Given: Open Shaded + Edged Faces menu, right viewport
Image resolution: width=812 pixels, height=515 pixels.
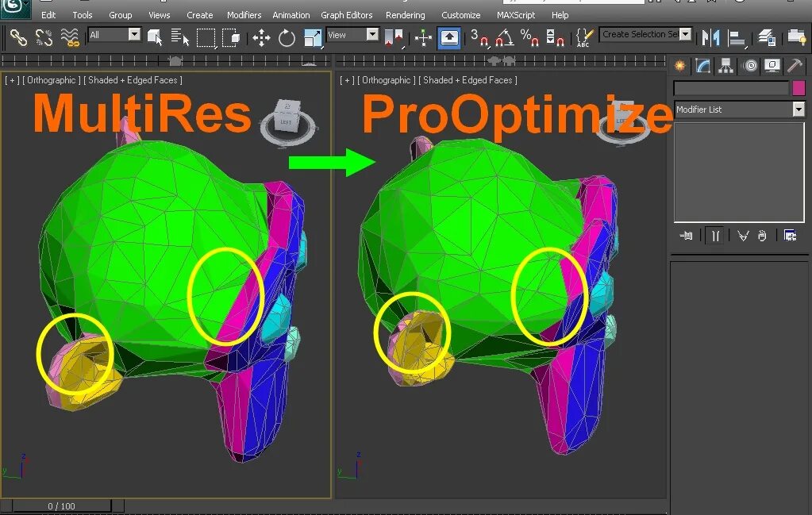Looking at the screenshot, I should click(x=468, y=80).
